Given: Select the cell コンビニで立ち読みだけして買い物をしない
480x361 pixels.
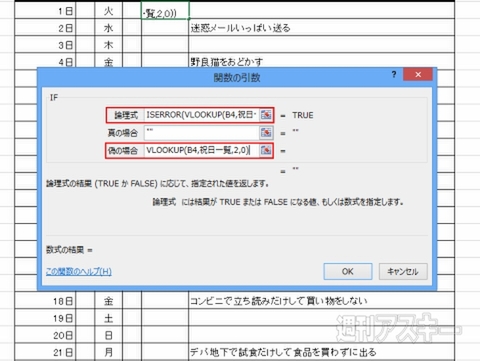Looking at the screenshot, I should click(x=321, y=301).
